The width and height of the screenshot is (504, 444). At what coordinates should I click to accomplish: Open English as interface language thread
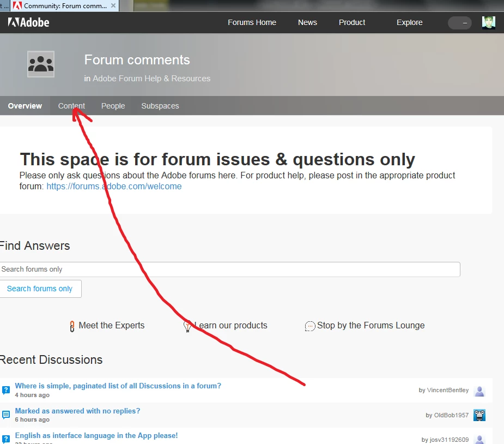(x=96, y=436)
